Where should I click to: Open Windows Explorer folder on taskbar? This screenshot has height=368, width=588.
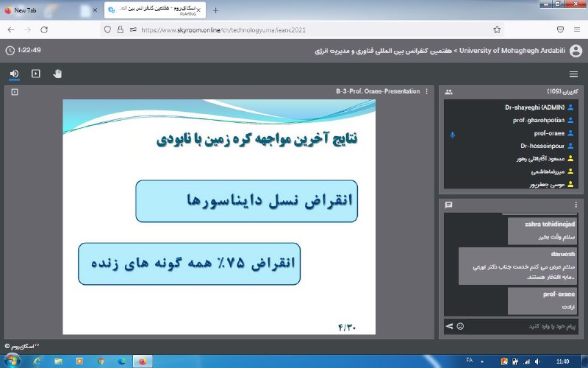point(58,361)
